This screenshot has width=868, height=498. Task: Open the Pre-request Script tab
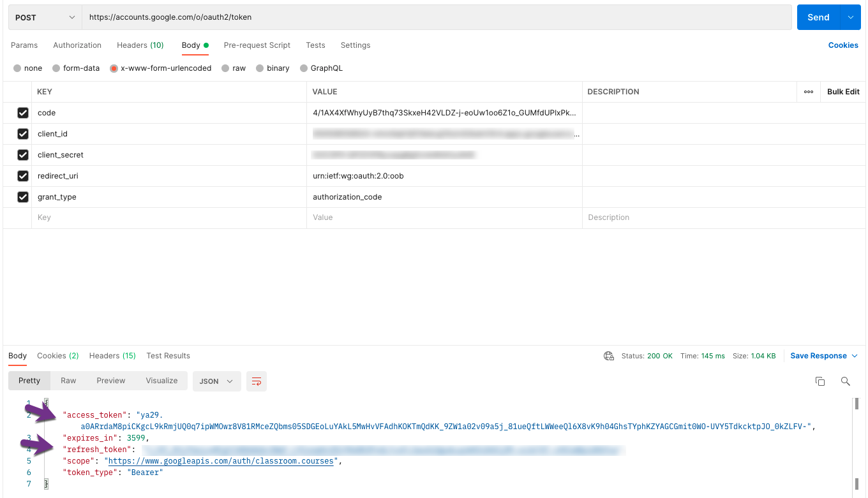(257, 45)
